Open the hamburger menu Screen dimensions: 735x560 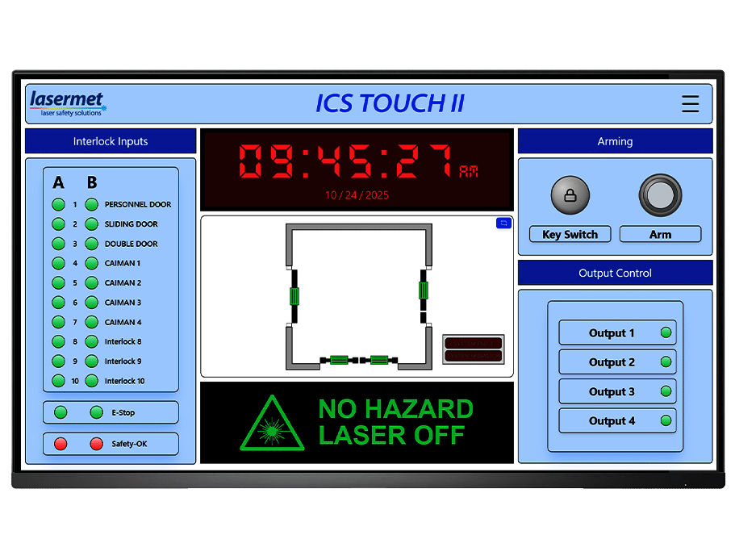690,103
